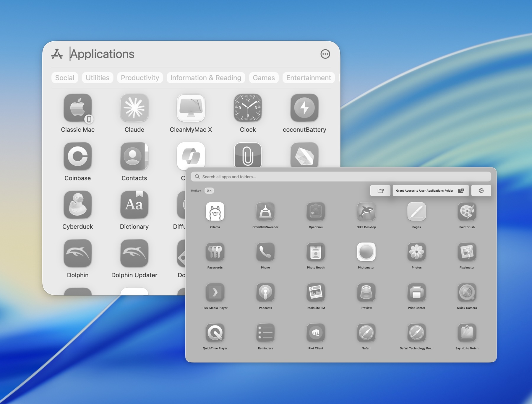Screen dimensions: 532x404
Task: Open the ellipsis more-options menu
Action: 325,54
